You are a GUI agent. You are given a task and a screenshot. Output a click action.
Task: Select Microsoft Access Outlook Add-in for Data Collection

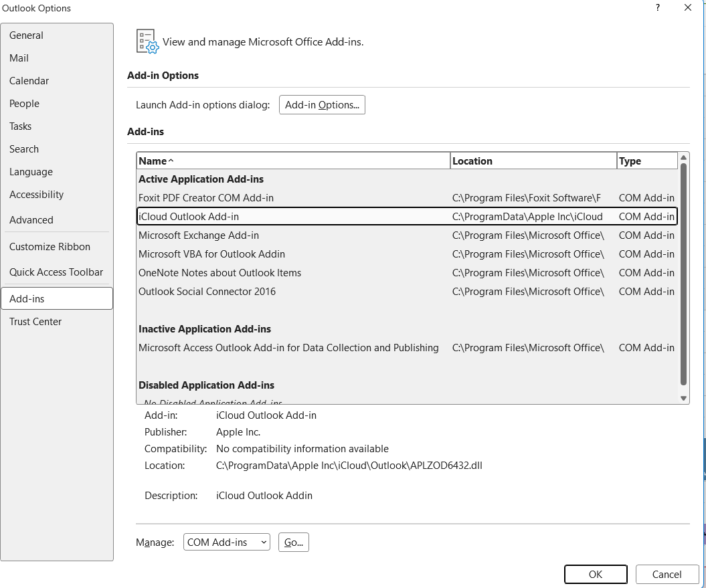[x=407, y=348]
